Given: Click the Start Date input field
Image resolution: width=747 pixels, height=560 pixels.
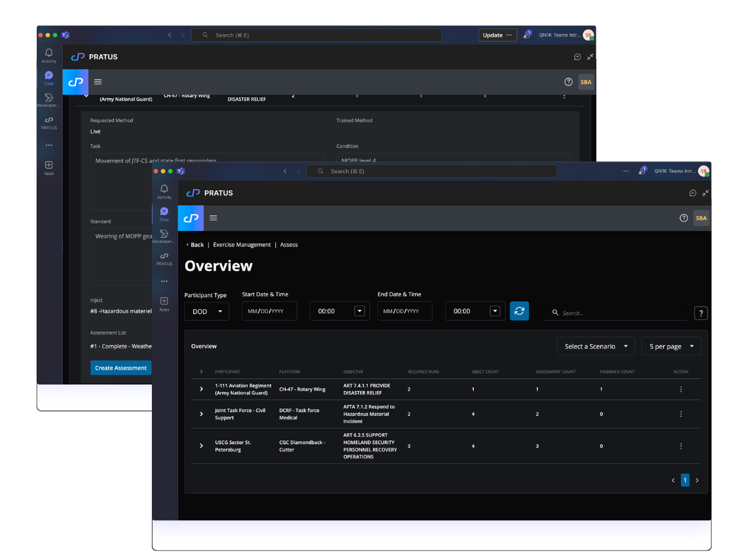Looking at the screenshot, I should point(269,311).
